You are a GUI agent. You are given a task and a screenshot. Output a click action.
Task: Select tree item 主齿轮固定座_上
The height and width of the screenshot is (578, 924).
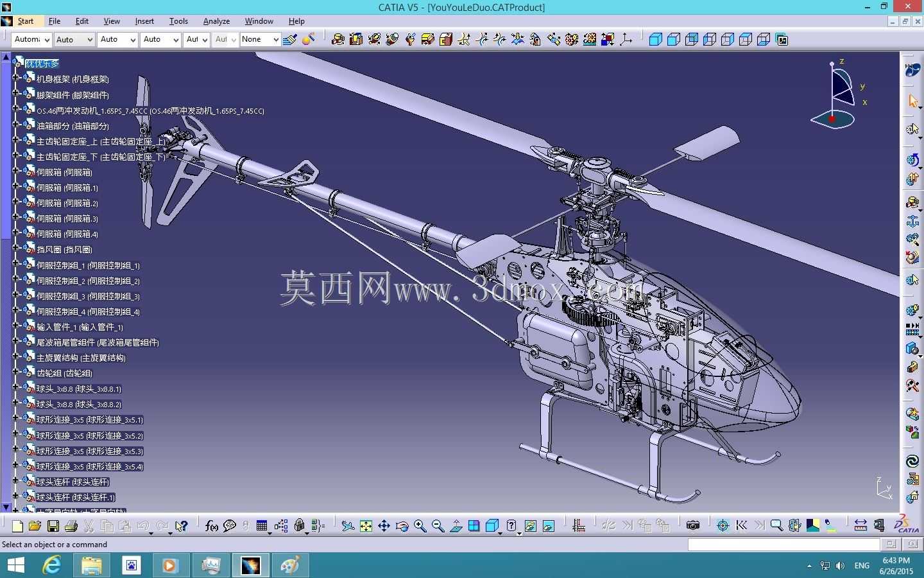point(101,141)
